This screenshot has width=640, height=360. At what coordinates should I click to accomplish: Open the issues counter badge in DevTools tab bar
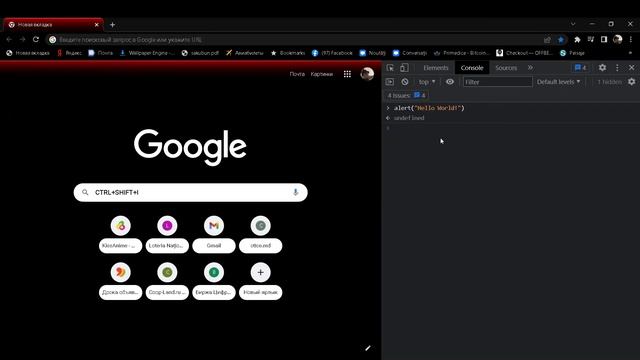pos(580,68)
